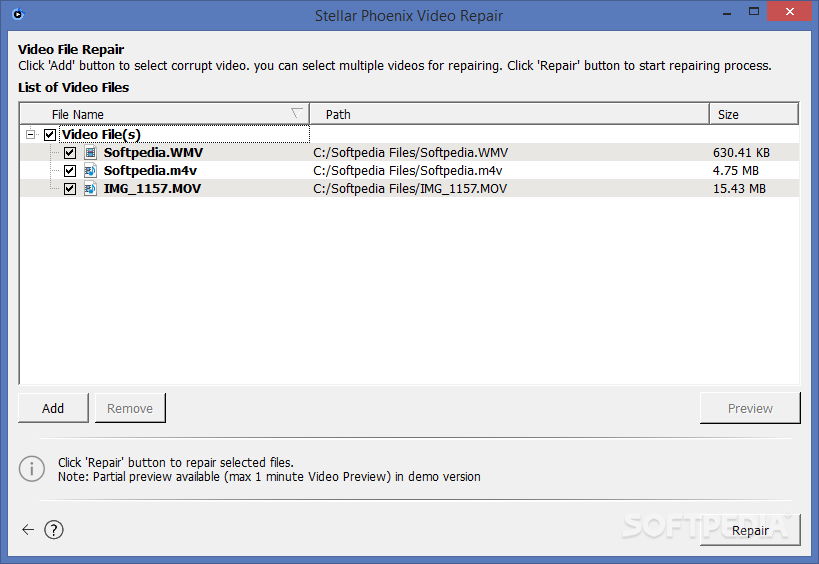Click path C:/Softpedia Files/Softpedia.m4v
The width and height of the screenshot is (819, 564).
point(408,171)
